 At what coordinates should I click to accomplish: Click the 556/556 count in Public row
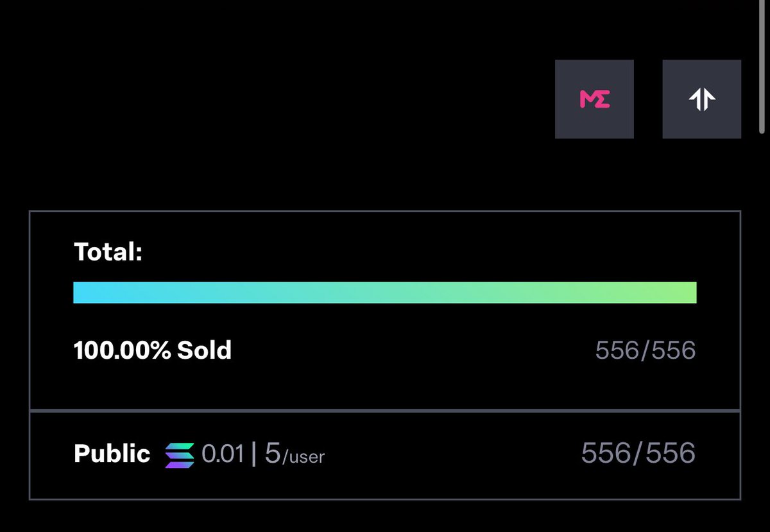[x=638, y=454]
